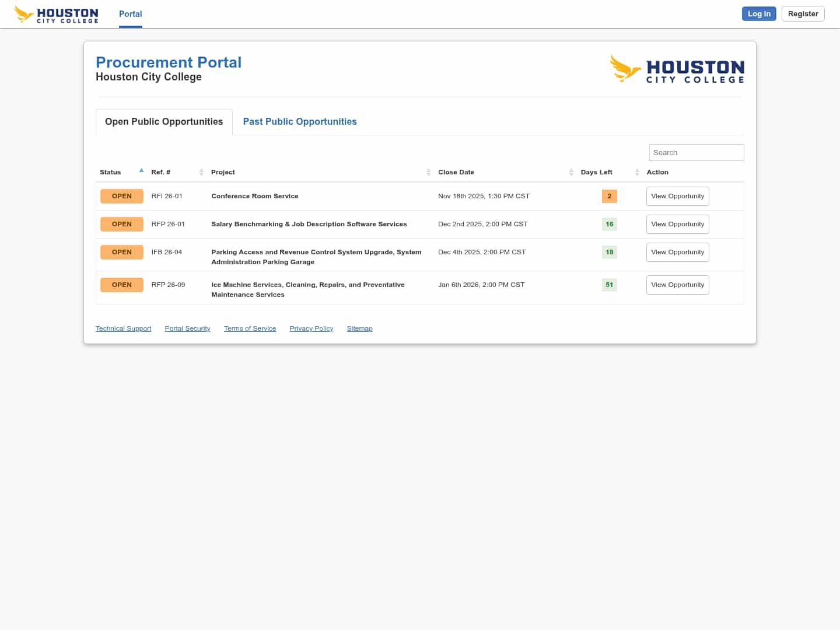Focus the Search input field
Image resolution: width=840 pixels, height=630 pixels.
point(696,153)
